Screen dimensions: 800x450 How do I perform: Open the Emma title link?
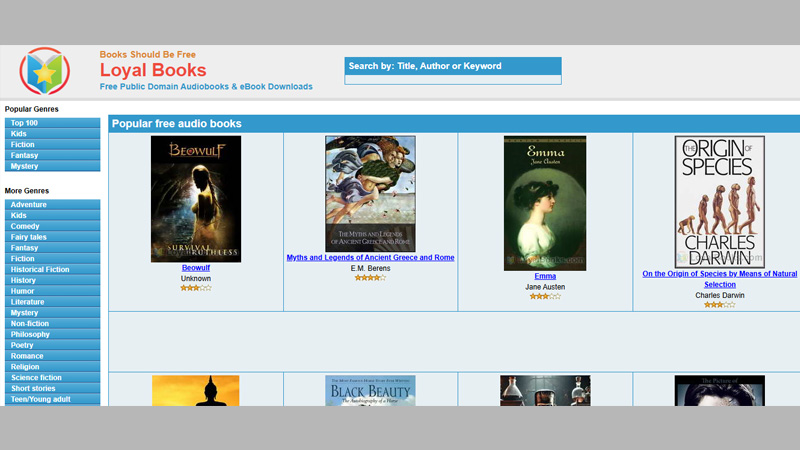click(x=545, y=276)
